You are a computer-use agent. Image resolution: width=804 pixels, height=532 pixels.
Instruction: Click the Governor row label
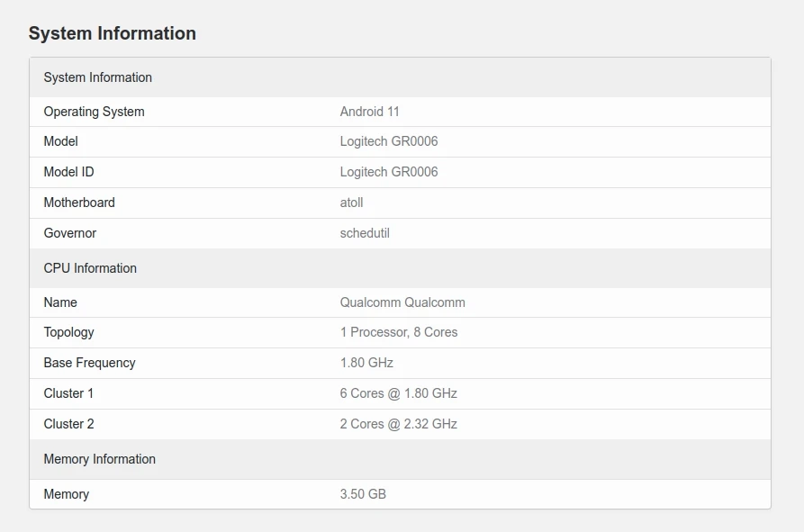[69, 233]
